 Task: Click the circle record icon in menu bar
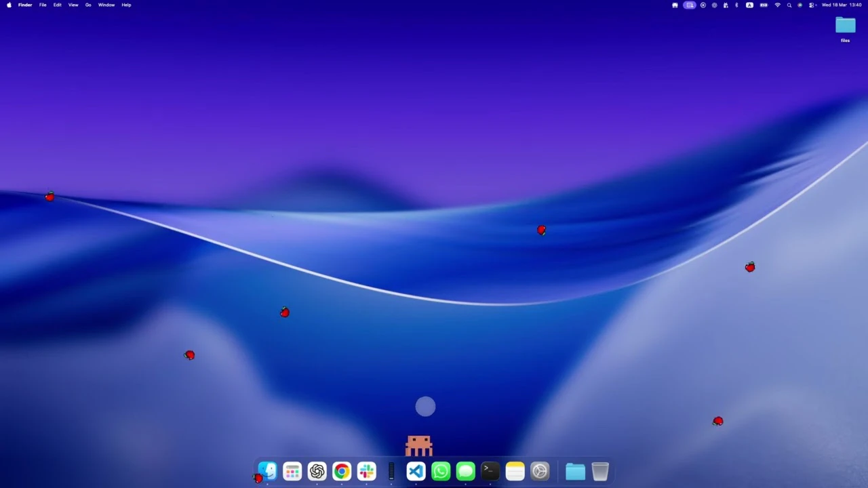pyautogui.click(x=703, y=5)
